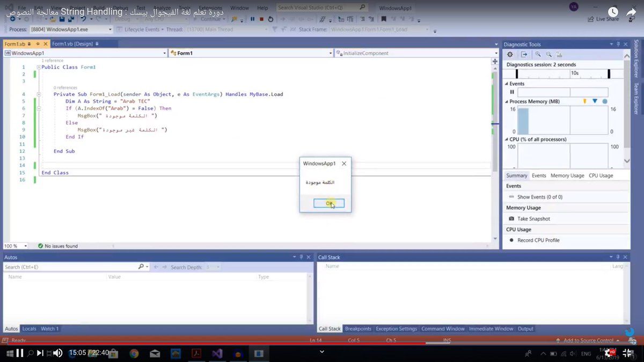Open the Window menu
Viewport: 644px width, 362px height.
point(239,8)
